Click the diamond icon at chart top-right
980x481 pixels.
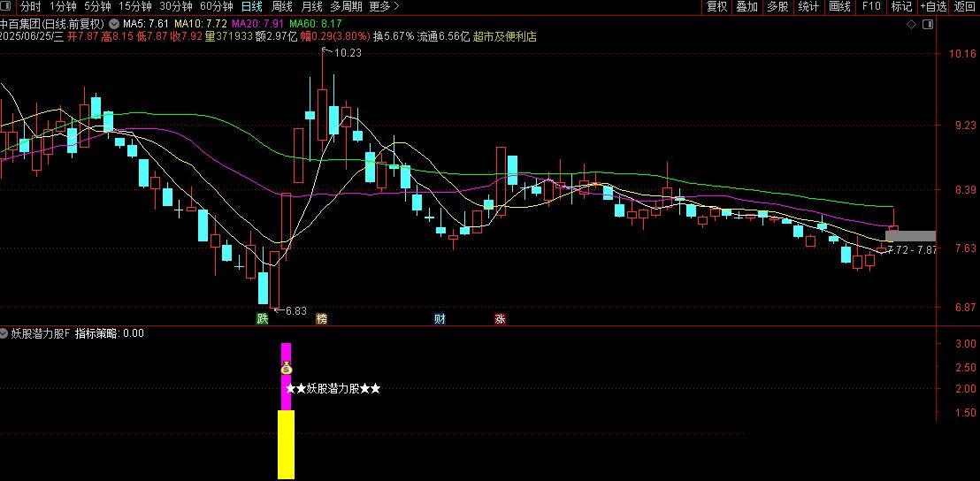coord(912,25)
